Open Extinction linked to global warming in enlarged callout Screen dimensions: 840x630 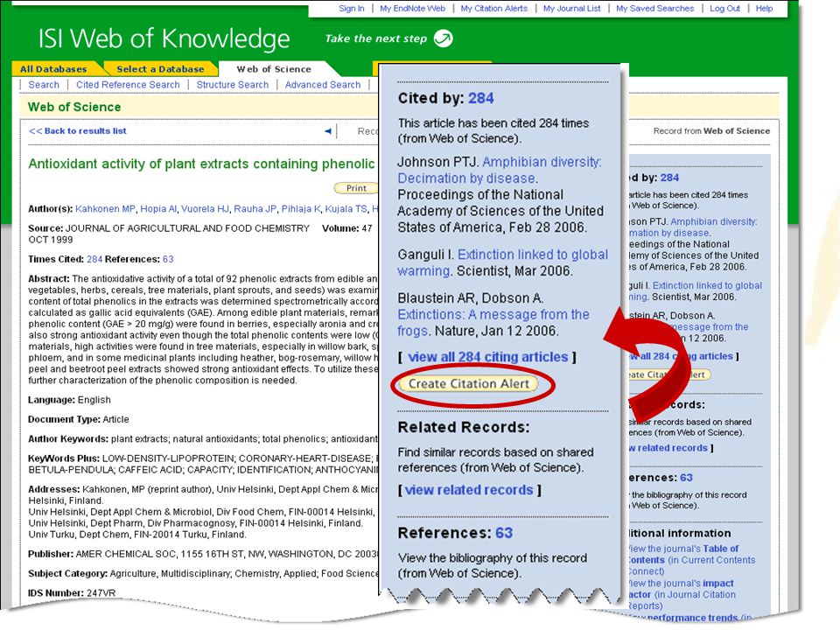pos(502,262)
